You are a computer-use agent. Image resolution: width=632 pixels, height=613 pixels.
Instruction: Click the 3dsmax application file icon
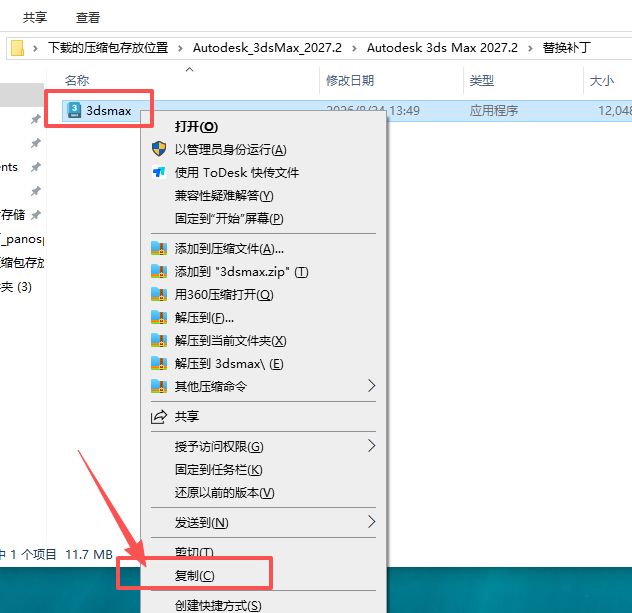click(74, 110)
